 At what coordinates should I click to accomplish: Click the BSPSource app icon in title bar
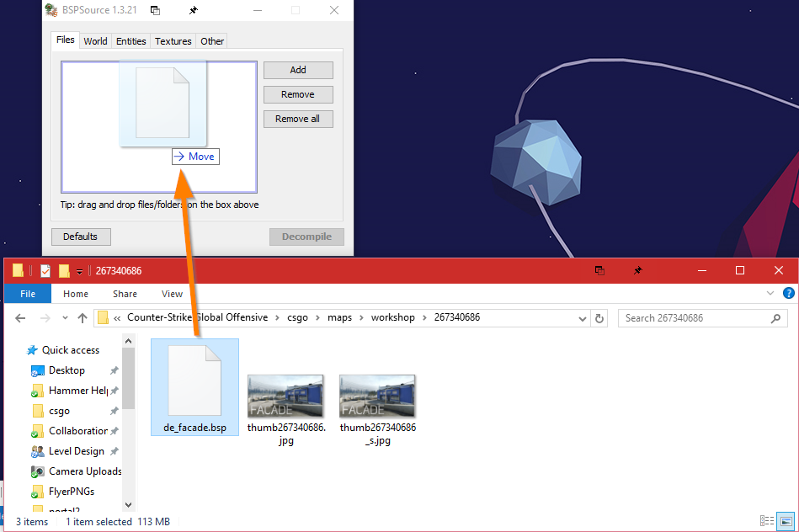51,10
